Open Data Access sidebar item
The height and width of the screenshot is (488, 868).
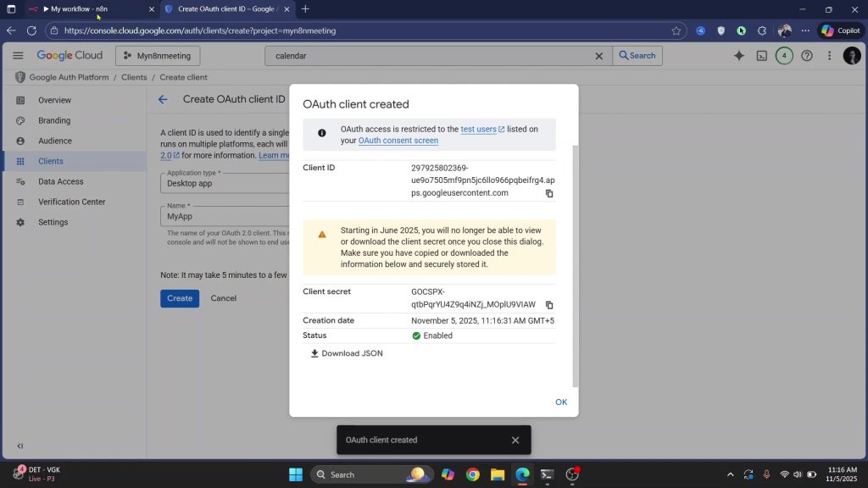tap(60, 181)
